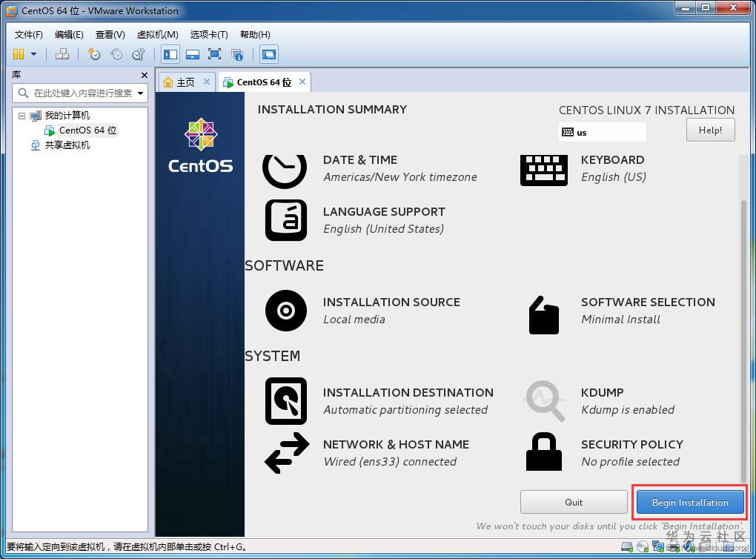The image size is (756, 559).
Task: Select 共享虚拟机 in the library tree
Action: (67, 145)
